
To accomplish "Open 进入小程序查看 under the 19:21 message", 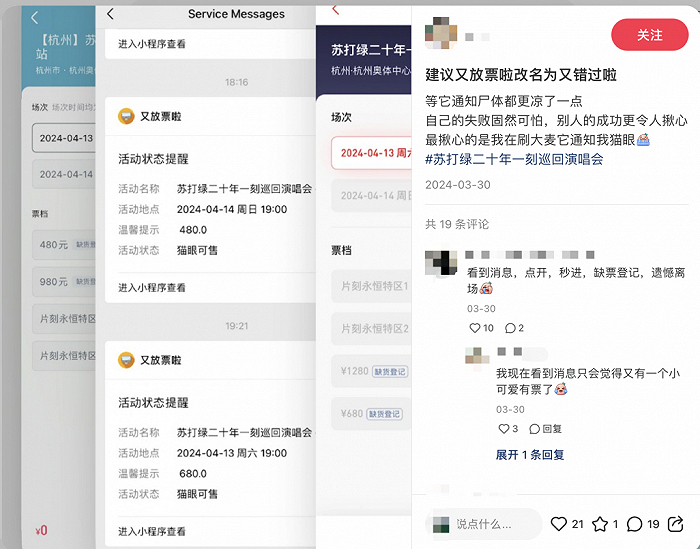I will (x=152, y=532).
